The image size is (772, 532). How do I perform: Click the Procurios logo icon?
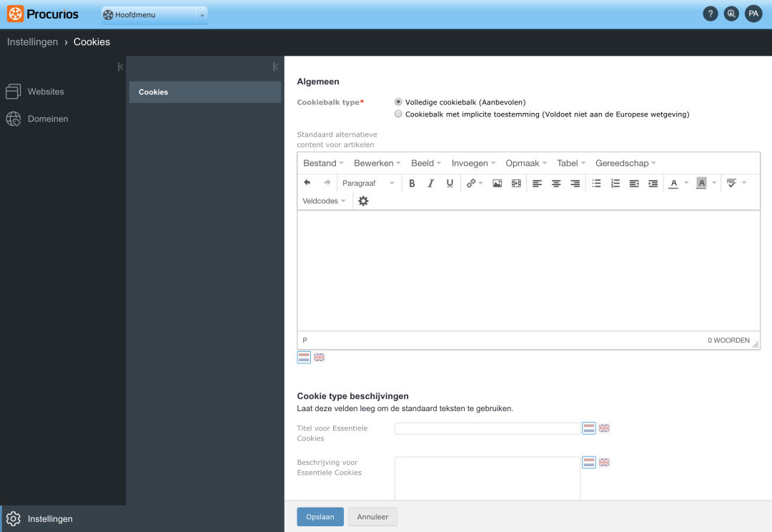(15, 14)
